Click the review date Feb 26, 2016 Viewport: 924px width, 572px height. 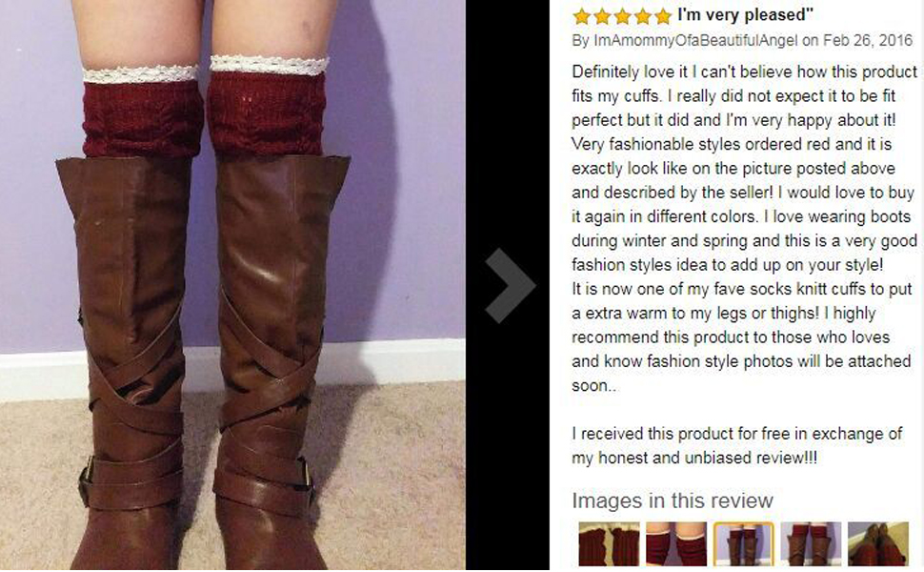pos(868,40)
